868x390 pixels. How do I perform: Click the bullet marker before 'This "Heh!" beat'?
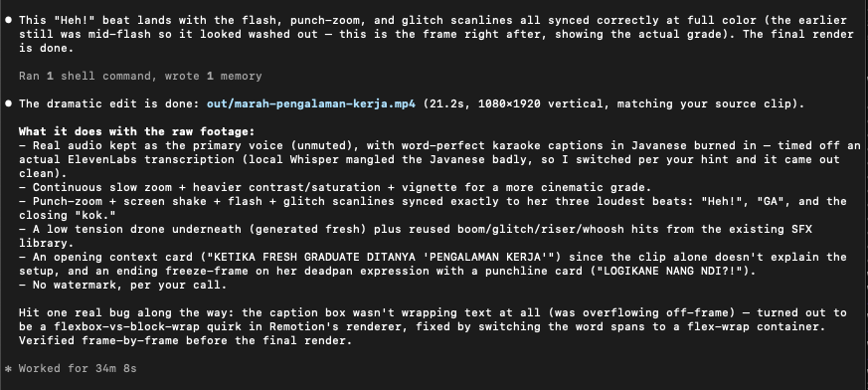point(9,20)
